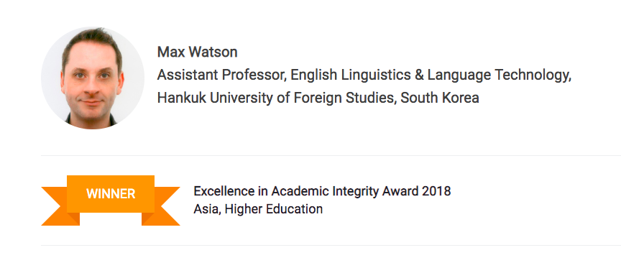Click the circular profile photo thumbnail
Screen dimensions: 644x263
pos(93,78)
